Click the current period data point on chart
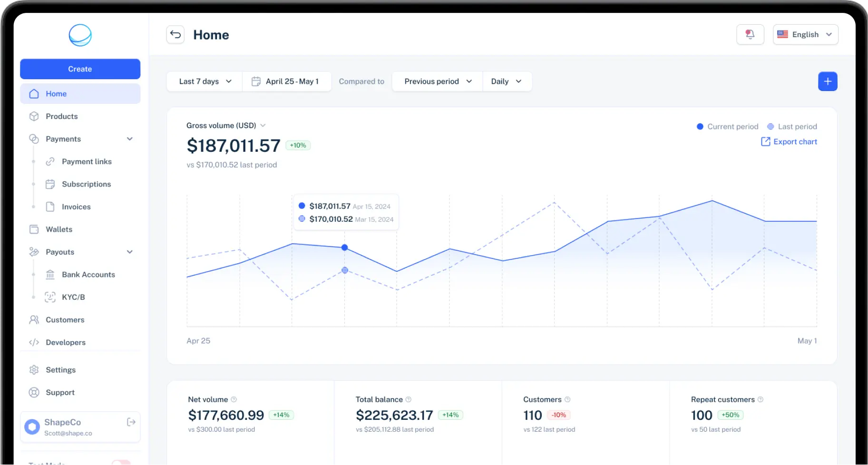 pos(345,247)
